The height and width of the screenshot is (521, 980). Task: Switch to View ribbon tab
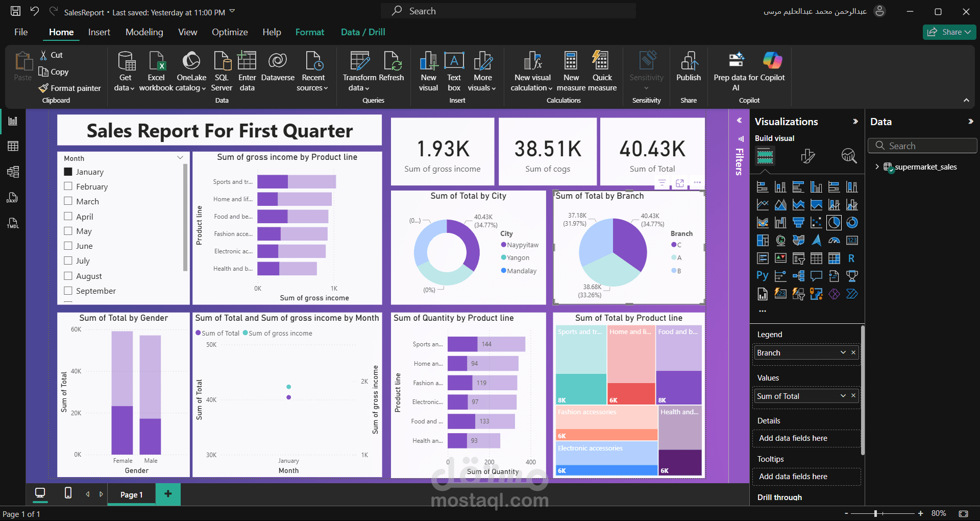coord(187,32)
